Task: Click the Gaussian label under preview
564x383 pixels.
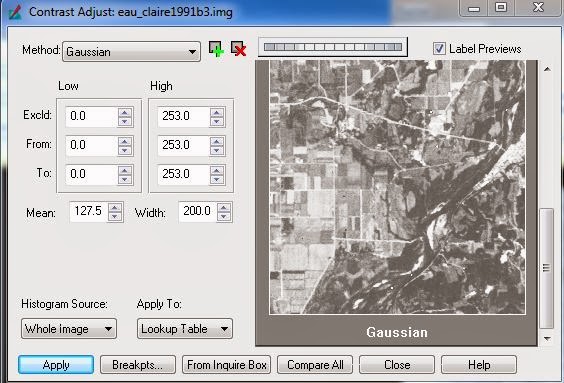Action: point(397,332)
